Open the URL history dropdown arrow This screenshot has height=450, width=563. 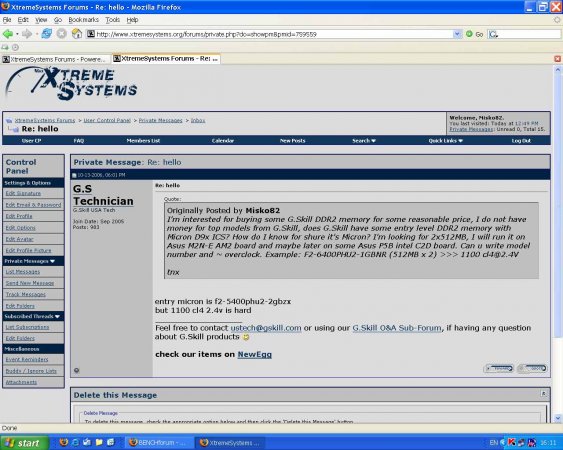[457, 34]
